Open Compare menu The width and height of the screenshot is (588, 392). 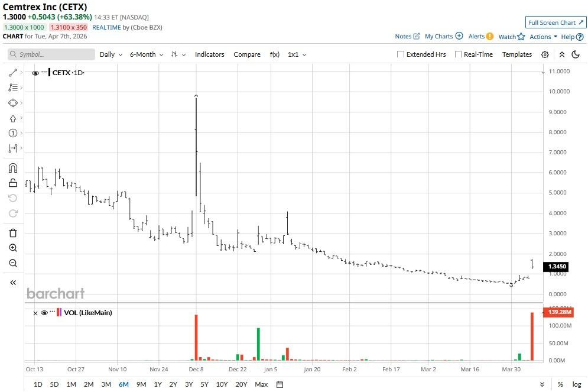coord(247,54)
